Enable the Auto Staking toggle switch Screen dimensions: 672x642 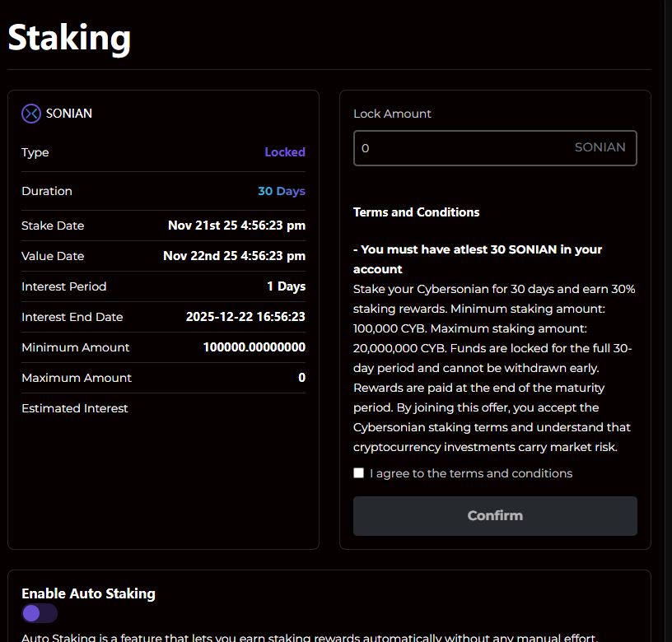[x=40, y=613]
